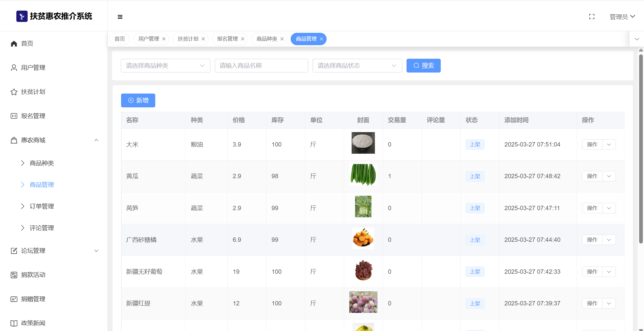Open 捐款活动 in the sidebar
Viewport: 644px width, 331px height.
point(33,275)
